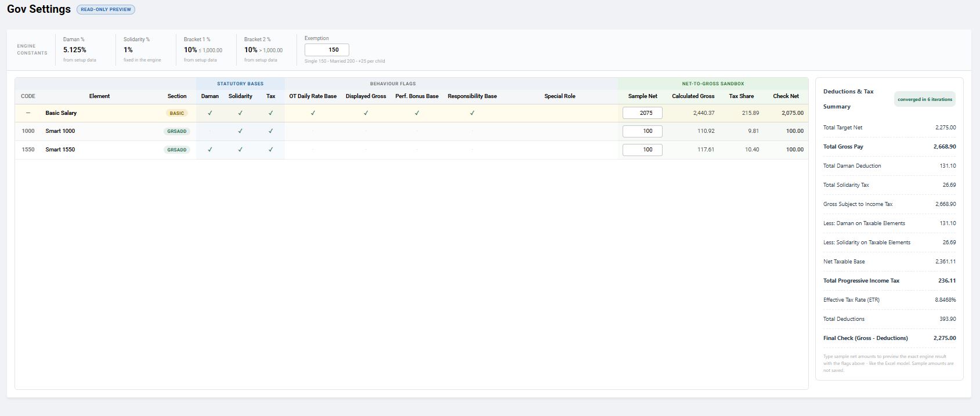
Task: Click the BEHAVIOUR FLAGS group header
Action: (x=393, y=84)
